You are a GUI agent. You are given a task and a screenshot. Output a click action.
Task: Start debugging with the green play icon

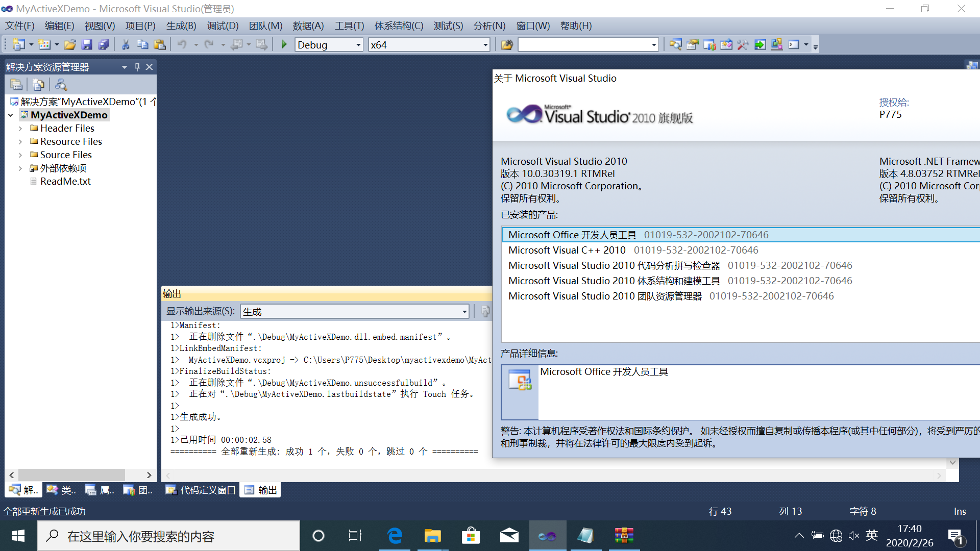pos(284,45)
